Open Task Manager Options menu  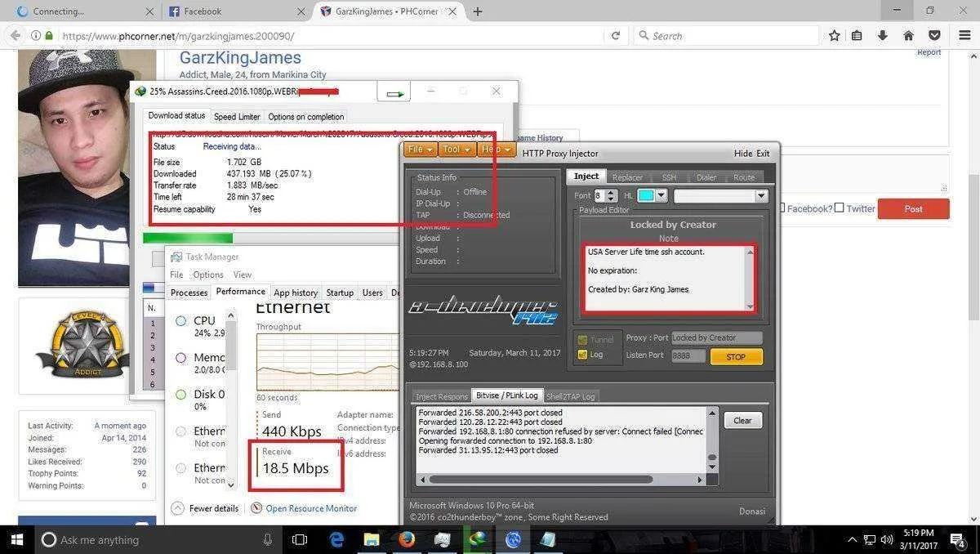click(208, 275)
